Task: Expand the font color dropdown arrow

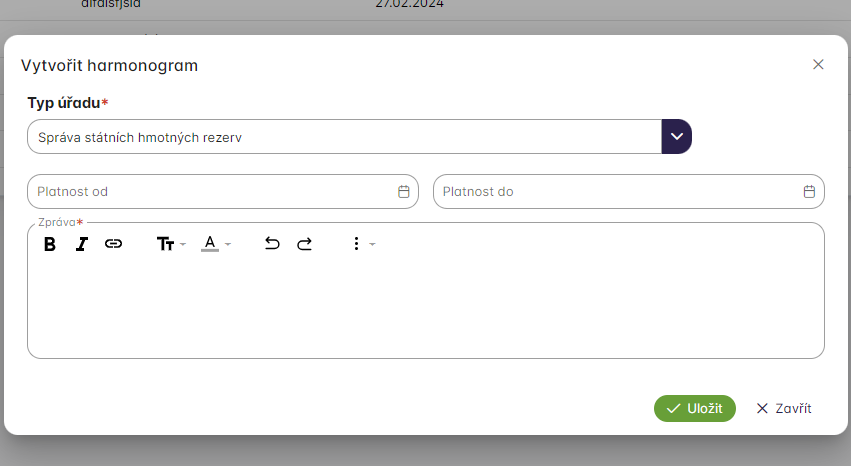Action: point(228,245)
